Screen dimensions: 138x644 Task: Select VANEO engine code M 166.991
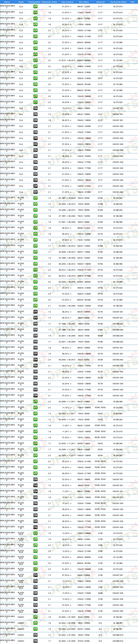[118, 629]
